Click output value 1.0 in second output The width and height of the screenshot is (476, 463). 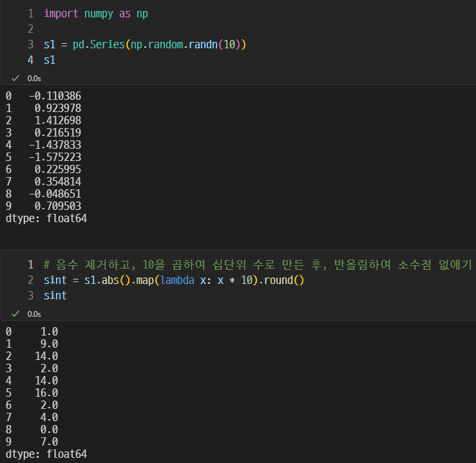49,332
